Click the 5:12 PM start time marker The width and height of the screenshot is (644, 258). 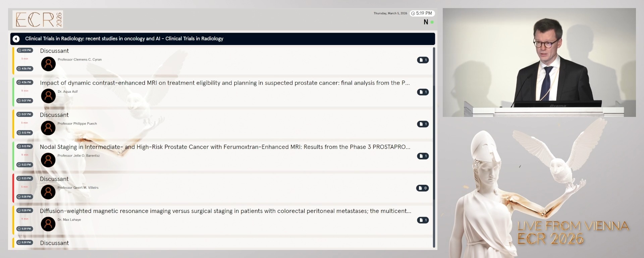(25, 146)
